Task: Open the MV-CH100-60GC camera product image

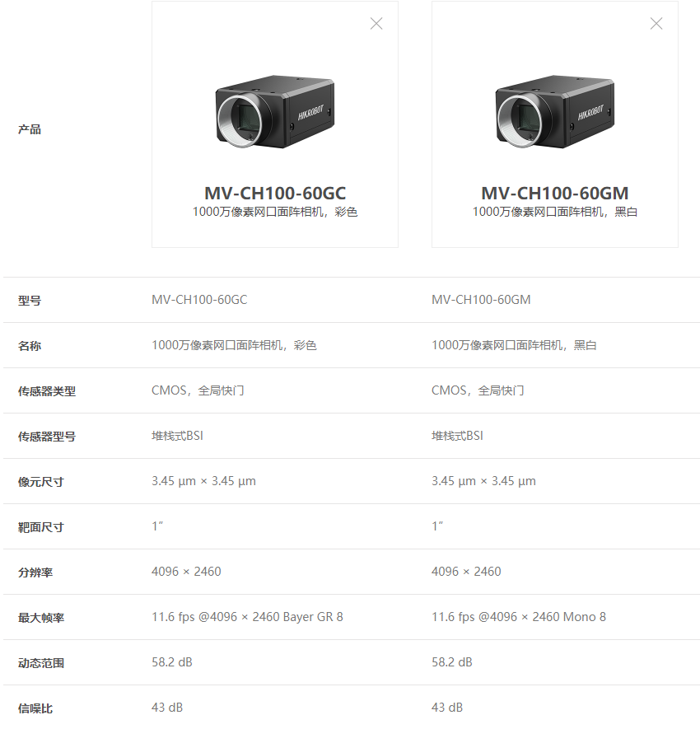Action: pyautogui.click(x=275, y=111)
